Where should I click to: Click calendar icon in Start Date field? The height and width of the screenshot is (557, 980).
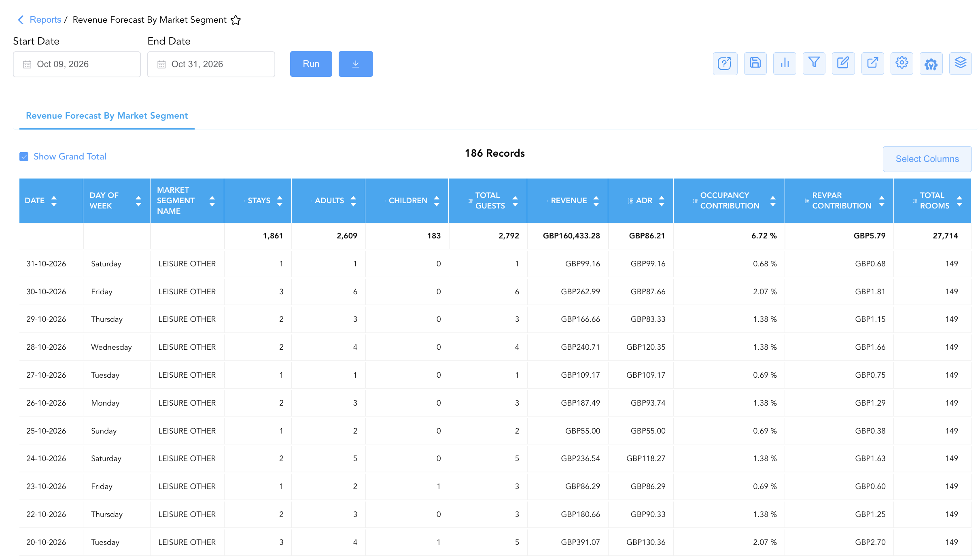pyautogui.click(x=27, y=64)
